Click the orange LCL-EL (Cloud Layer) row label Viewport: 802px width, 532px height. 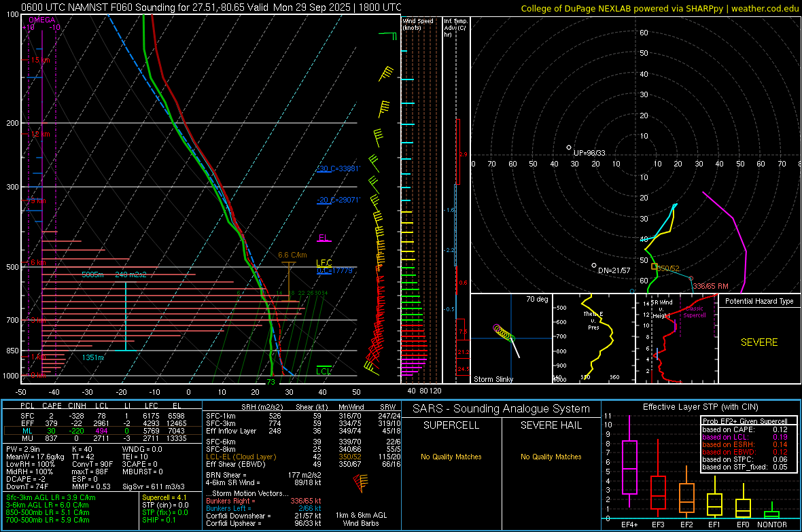tap(241, 457)
